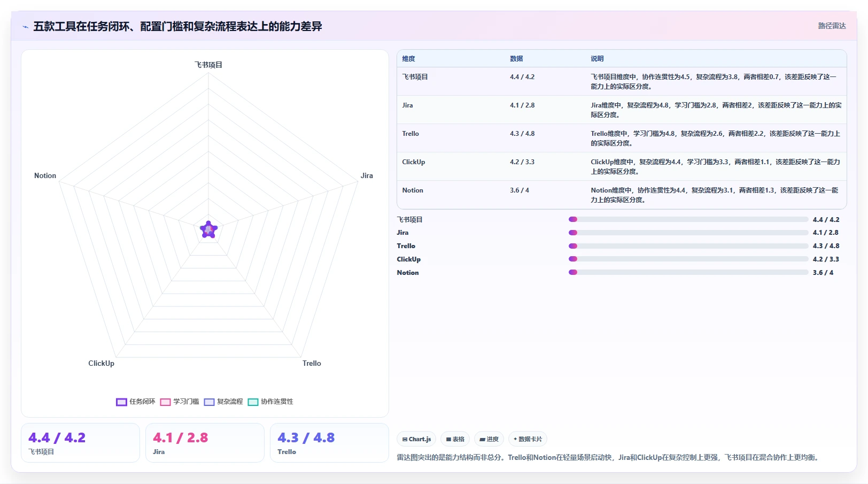The image size is (868, 484).
Task: Select the 飞书项目 table row name
Action: (x=415, y=77)
